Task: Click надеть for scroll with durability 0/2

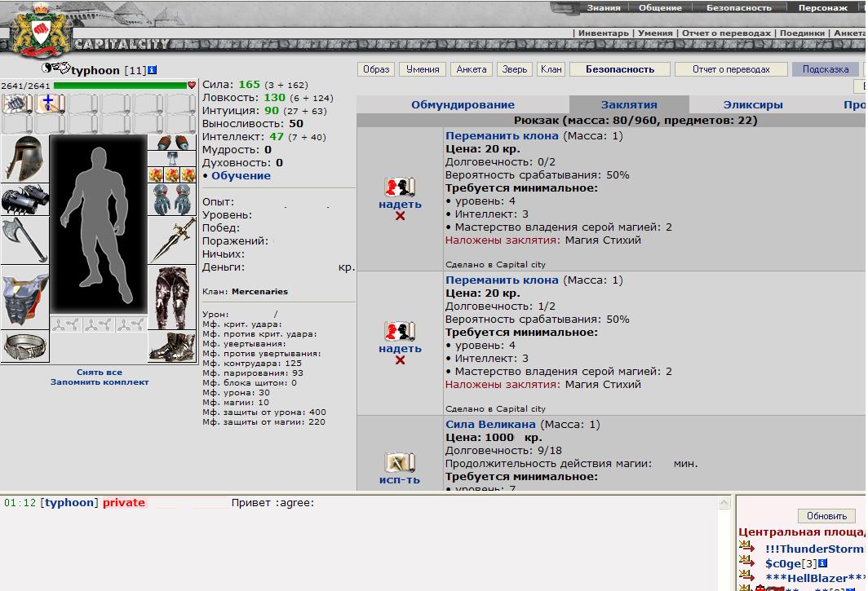Action: click(x=400, y=204)
